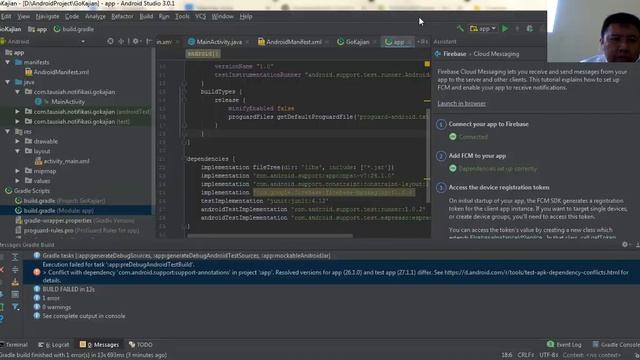Switch to the GoKajian editor tab
Image resolution: width=640 pixels, height=360 pixels.
[x=357, y=42]
